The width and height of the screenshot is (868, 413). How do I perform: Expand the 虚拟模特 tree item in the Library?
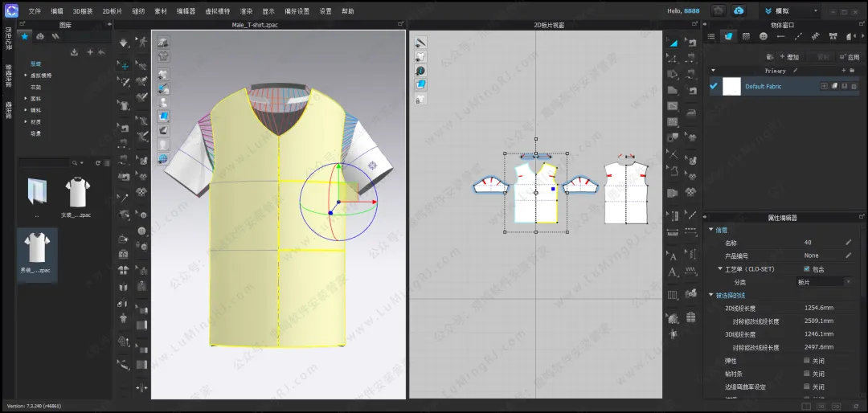point(27,76)
